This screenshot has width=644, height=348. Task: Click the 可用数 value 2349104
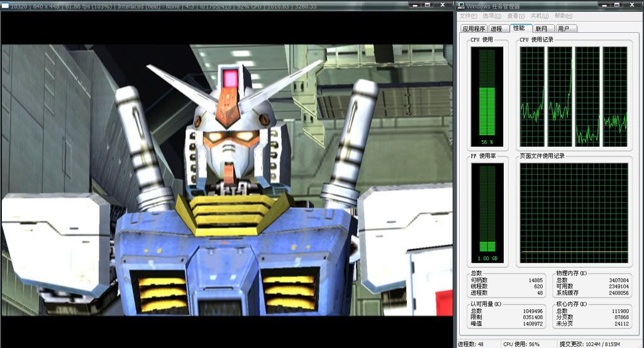619,286
